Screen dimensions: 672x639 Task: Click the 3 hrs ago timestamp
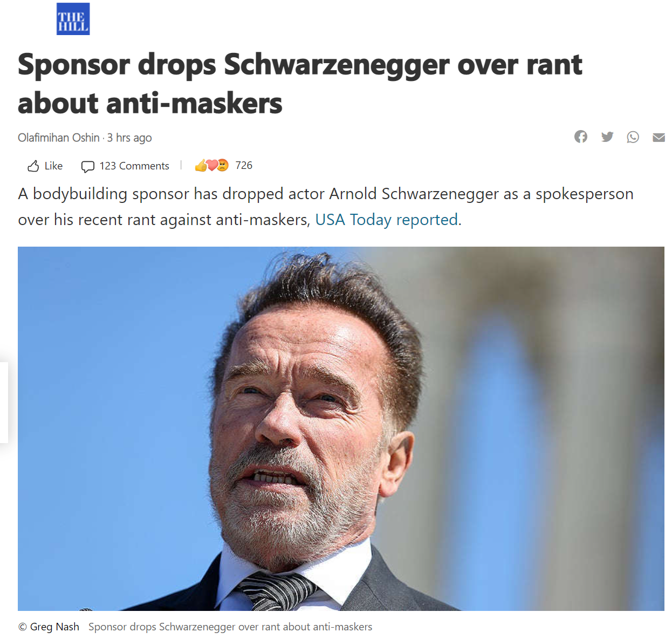129,138
